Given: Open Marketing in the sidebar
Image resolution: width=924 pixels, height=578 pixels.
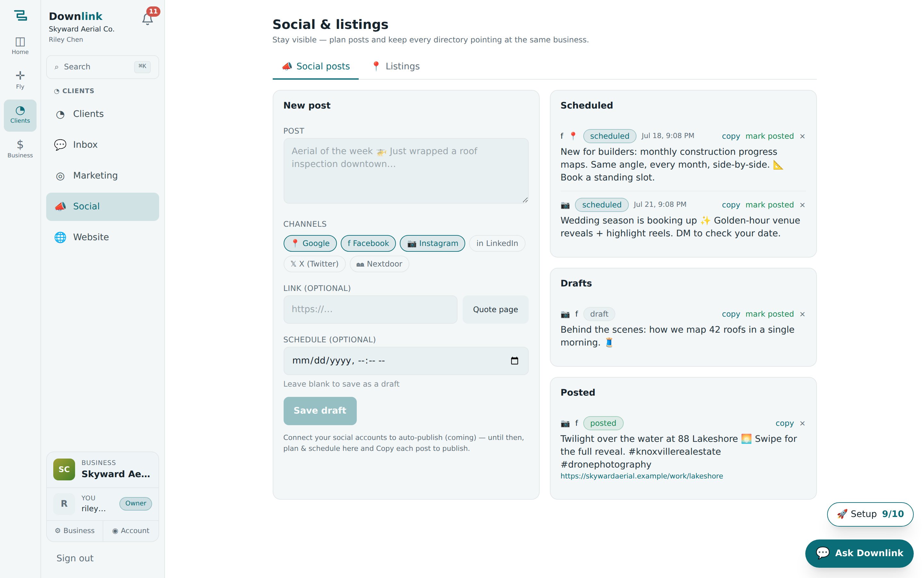Looking at the screenshot, I should (102, 175).
